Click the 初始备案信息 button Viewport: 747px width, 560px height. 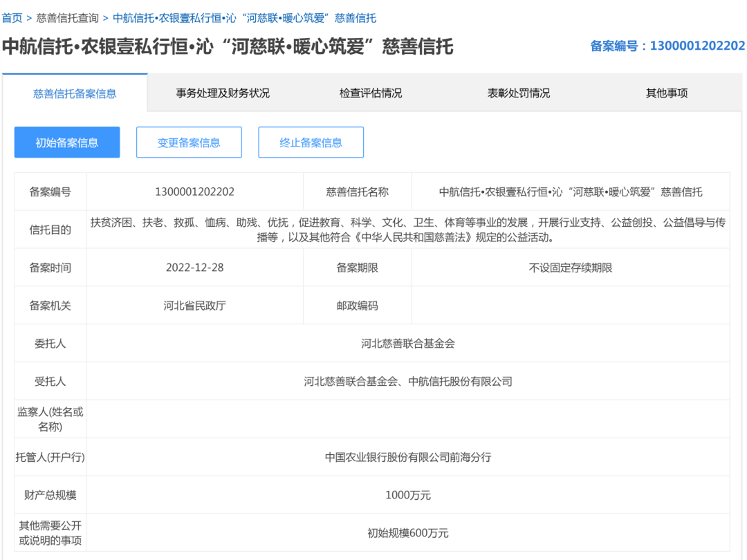coord(67,142)
